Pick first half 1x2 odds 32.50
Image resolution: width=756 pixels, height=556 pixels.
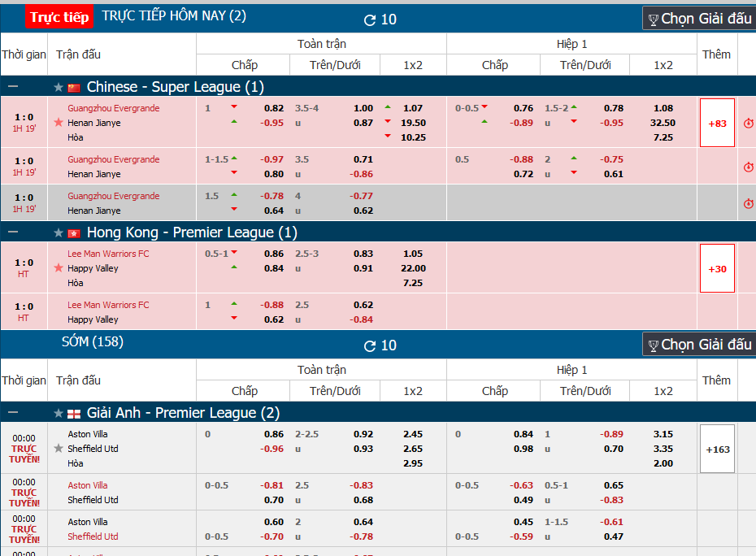663,123
